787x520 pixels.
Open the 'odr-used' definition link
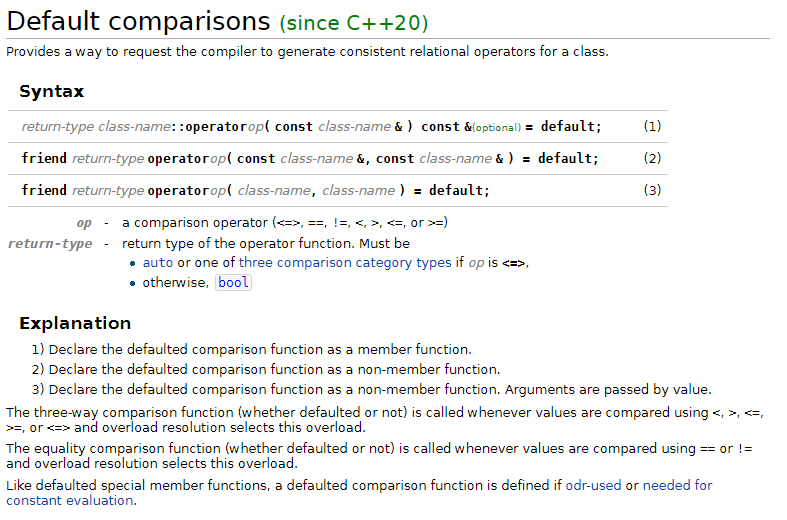coord(593,485)
